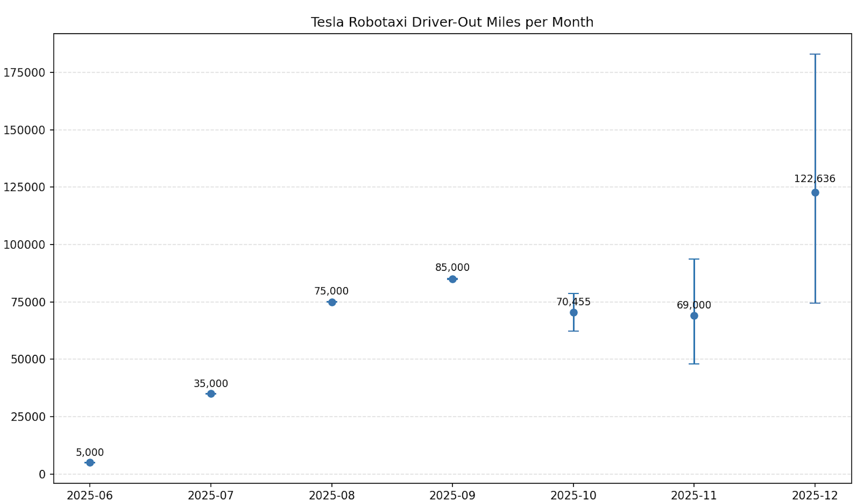
Task: Click the lower error bar cap for 2025-10
Action: (x=573, y=331)
